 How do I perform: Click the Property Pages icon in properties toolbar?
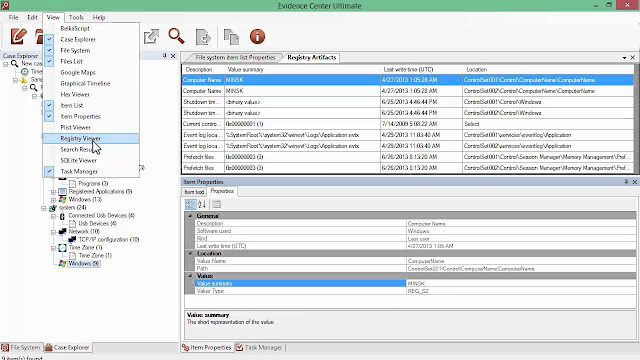coord(216,204)
